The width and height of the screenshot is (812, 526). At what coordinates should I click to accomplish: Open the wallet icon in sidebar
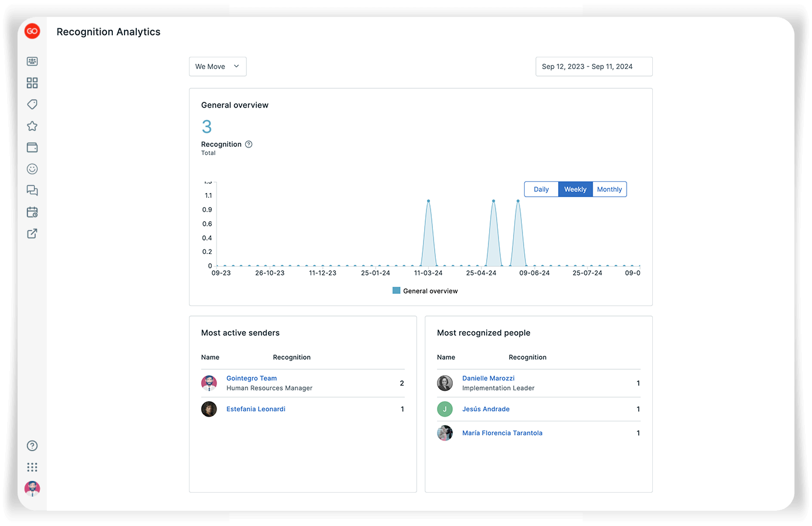(x=32, y=147)
